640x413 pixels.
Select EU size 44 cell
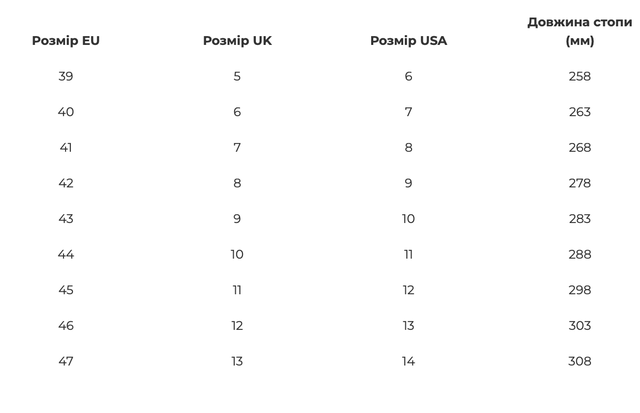pos(66,254)
